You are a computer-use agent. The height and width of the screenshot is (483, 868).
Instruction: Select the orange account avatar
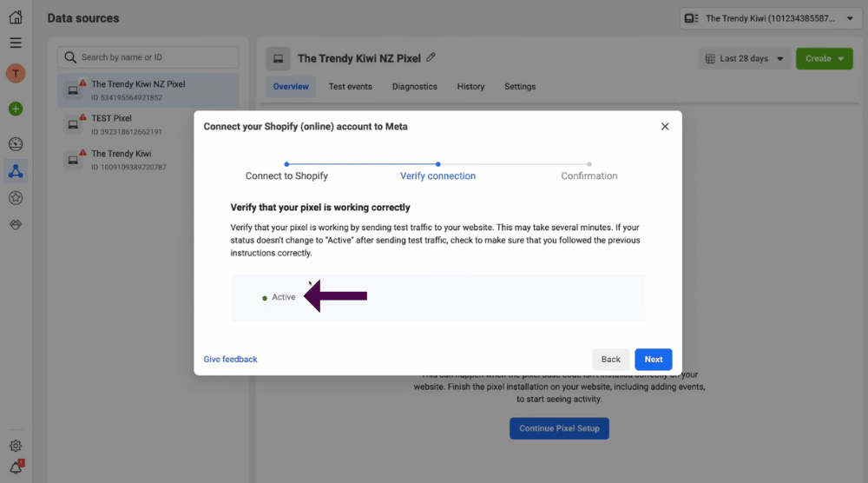16,73
